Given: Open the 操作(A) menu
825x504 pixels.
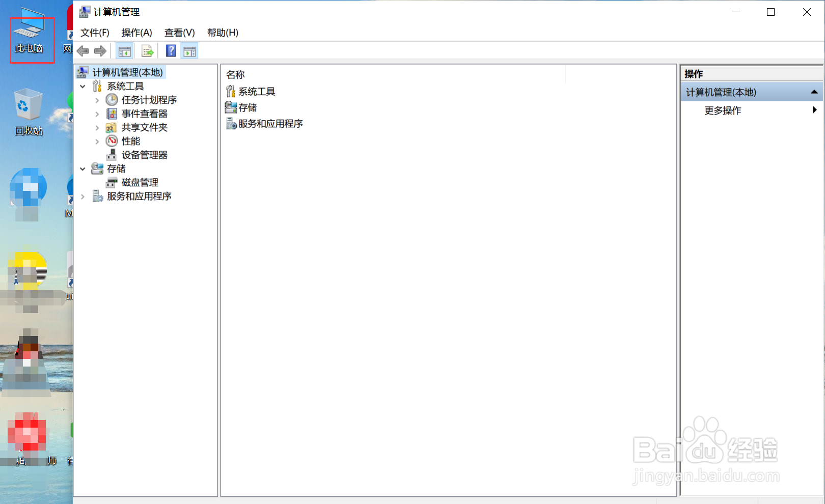Looking at the screenshot, I should 136,33.
